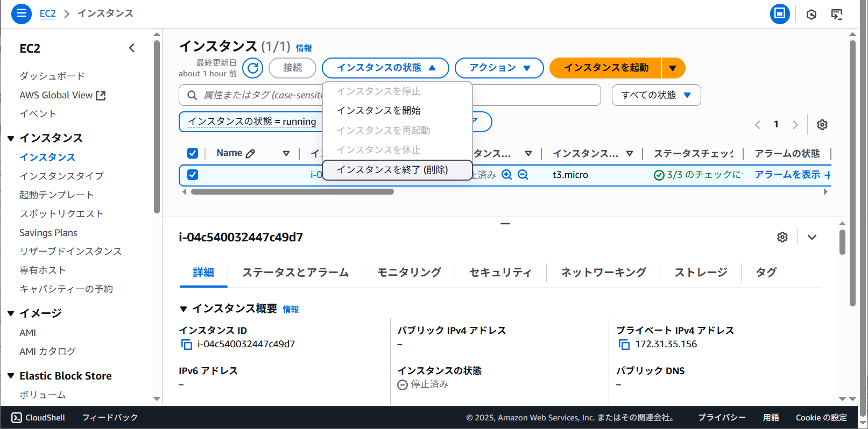Uncheck the selected instance row checkbox
This screenshot has width=868, height=429.
tap(193, 175)
